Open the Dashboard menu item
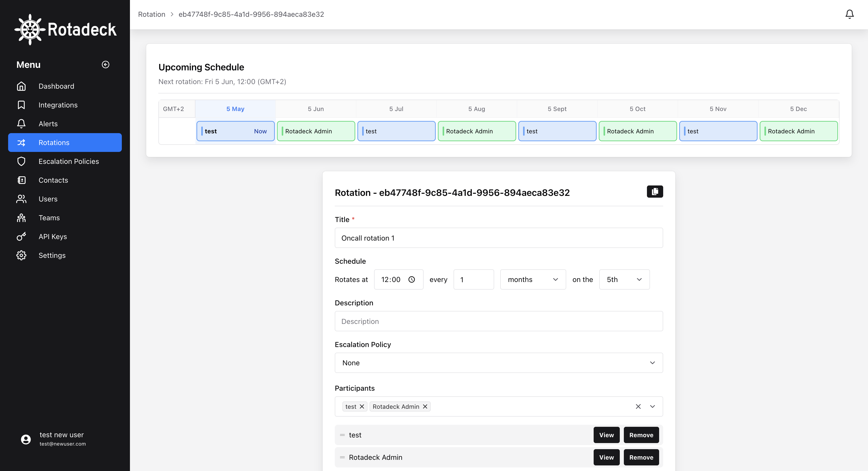868x471 pixels. pos(65,86)
